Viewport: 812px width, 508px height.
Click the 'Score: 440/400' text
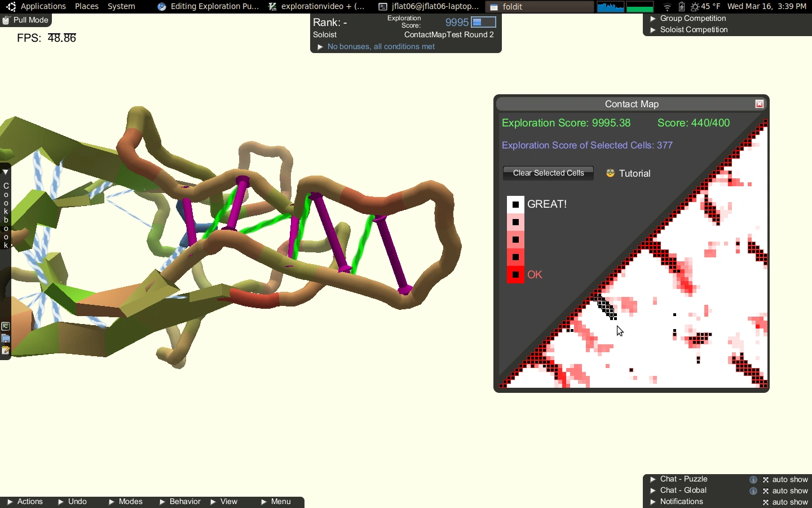tap(694, 123)
